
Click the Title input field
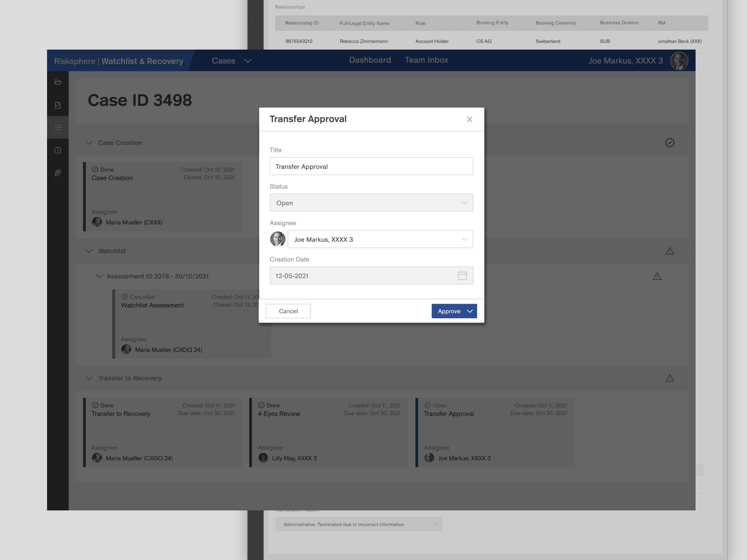(x=371, y=166)
